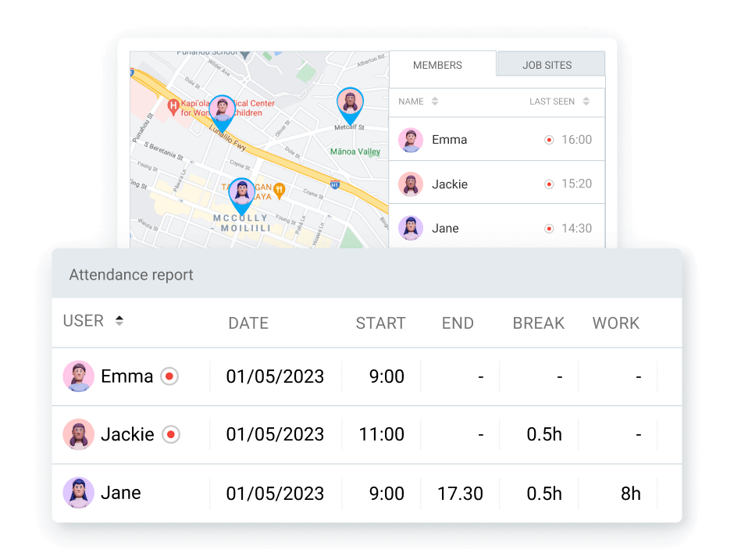Screen dimensions: 734x560
Task: Click Jane's avatar in attendance report
Action: [79, 493]
